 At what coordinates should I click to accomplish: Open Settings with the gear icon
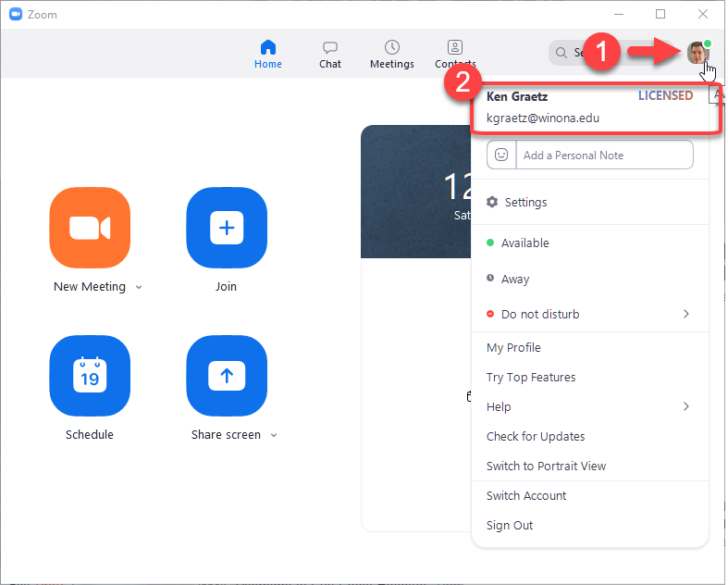(x=492, y=203)
